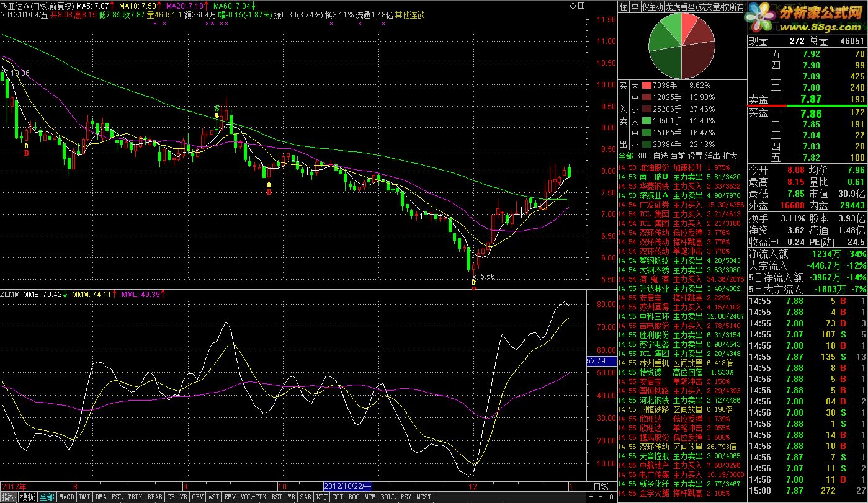The height and width of the screenshot is (503, 868).
Task: Switch indicator to WR
Action: [x=291, y=497]
